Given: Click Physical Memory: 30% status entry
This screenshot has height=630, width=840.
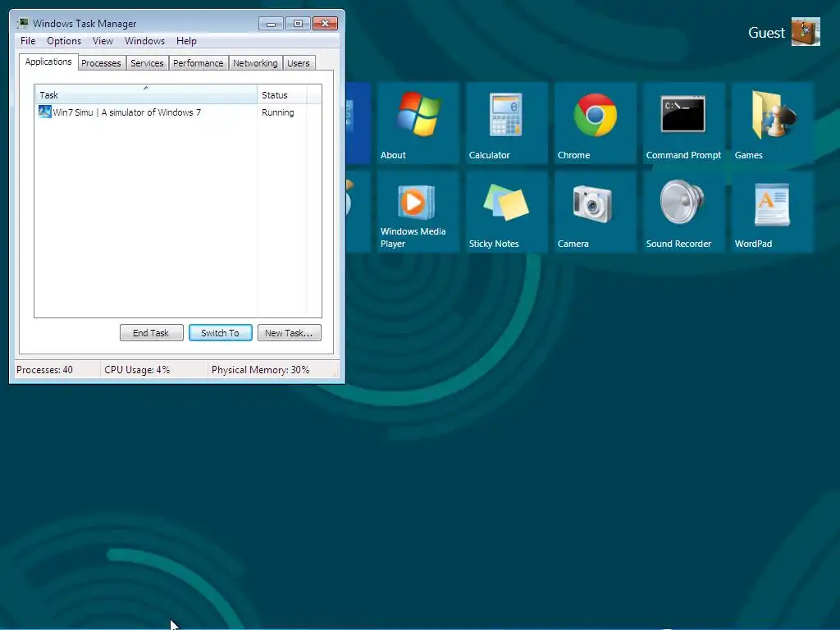Looking at the screenshot, I should [260, 370].
